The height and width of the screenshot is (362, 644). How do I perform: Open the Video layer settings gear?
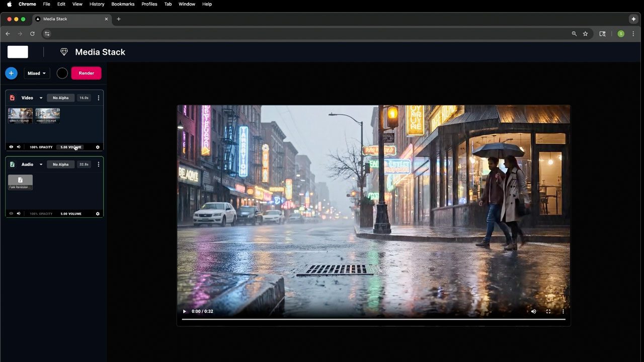coord(98,147)
